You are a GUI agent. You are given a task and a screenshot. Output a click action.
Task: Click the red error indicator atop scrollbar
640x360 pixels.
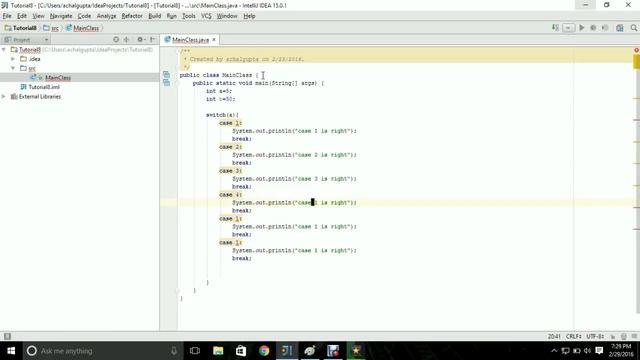pyautogui.click(x=636, y=50)
